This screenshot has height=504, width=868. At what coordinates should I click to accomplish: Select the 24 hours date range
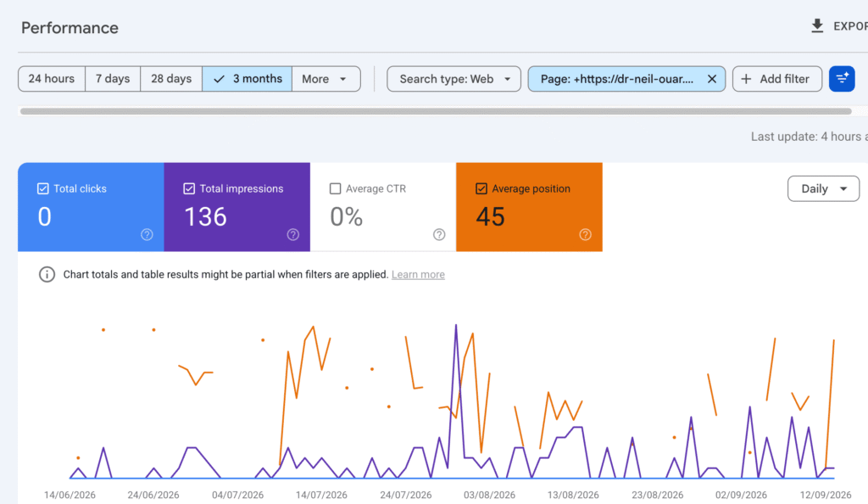52,79
